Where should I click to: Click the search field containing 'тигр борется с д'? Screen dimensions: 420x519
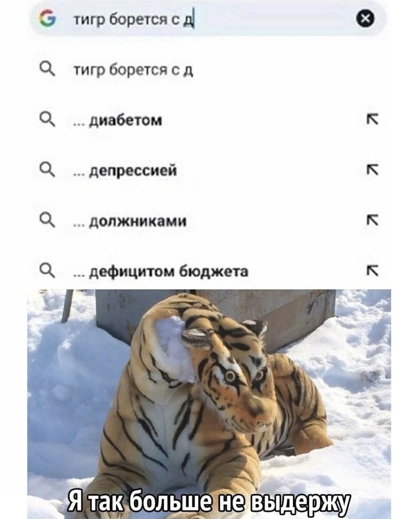coord(207,19)
